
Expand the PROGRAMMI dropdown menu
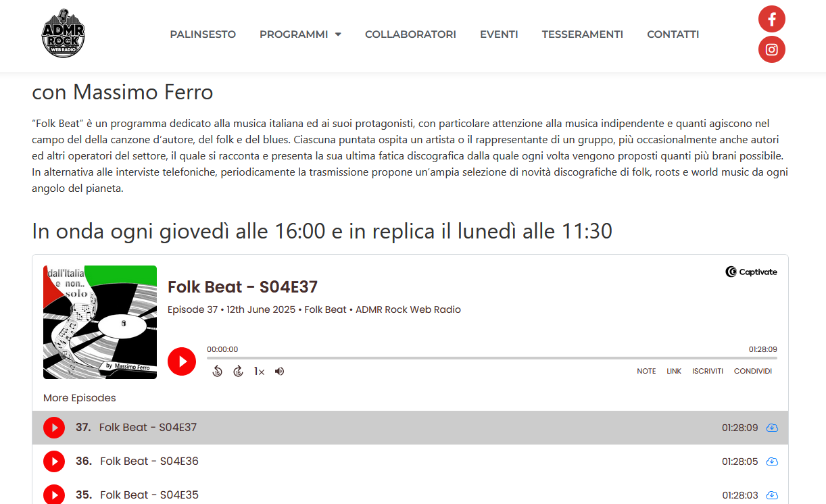pos(300,34)
